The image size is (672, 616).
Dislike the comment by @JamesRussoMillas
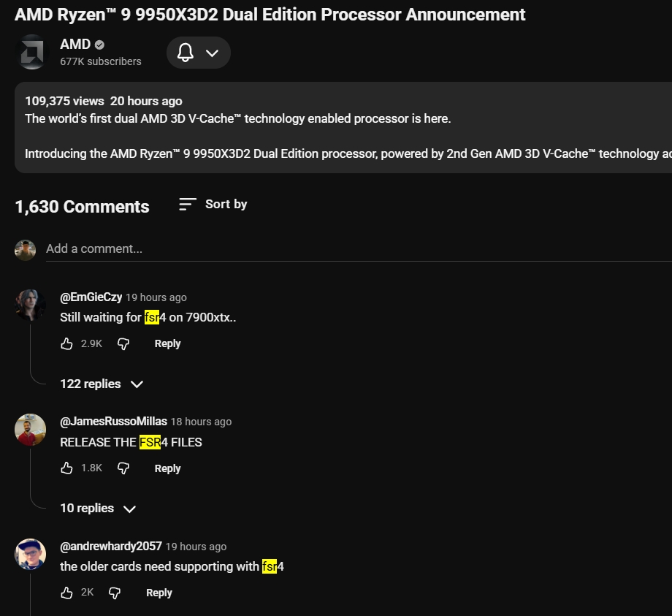point(123,468)
